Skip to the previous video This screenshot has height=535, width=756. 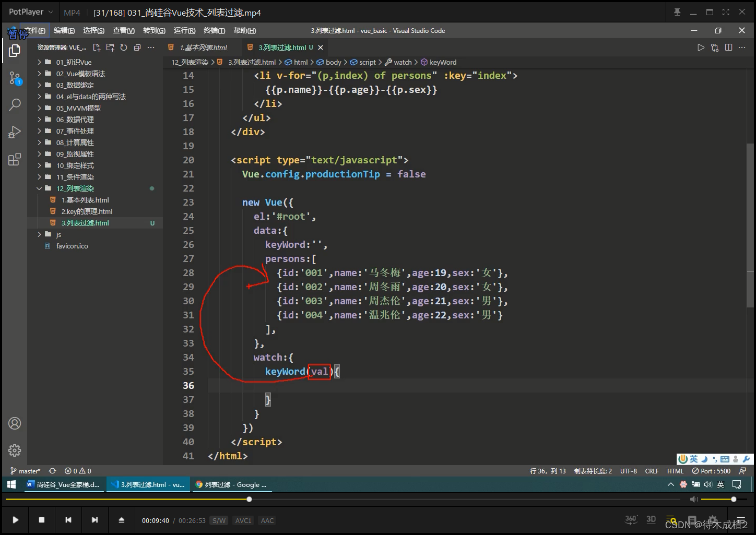(68, 520)
